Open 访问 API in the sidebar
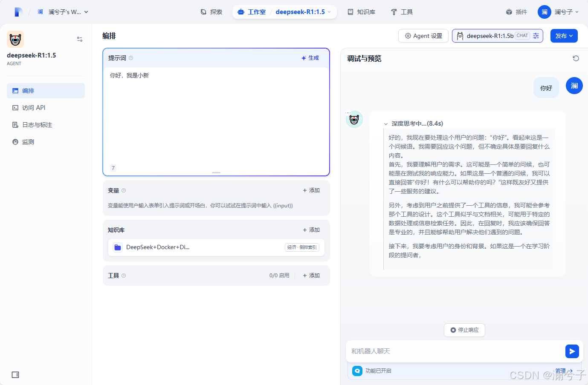This screenshot has width=588, height=385. pos(46,108)
